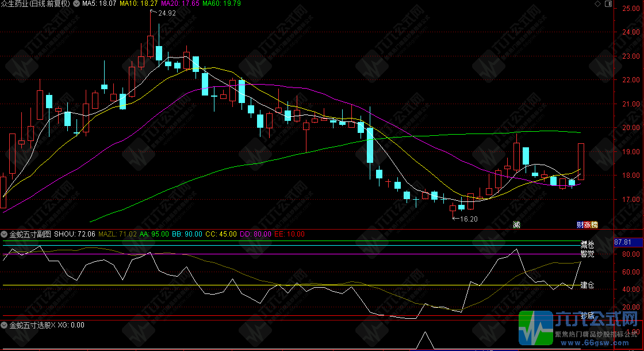This screenshot has height=351, width=644.
Task: Click the 减仓 level label
Action: coord(587,245)
